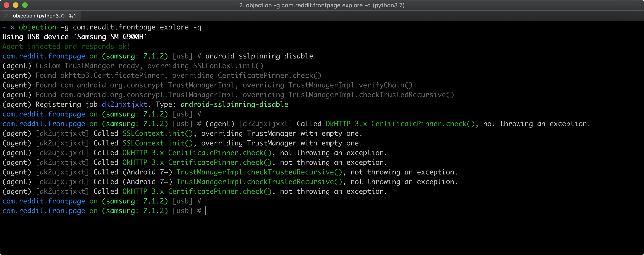This screenshot has height=255, width=644.
Task: Select the job ID dk2ujxtjxkt
Action: tap(124, 104)
